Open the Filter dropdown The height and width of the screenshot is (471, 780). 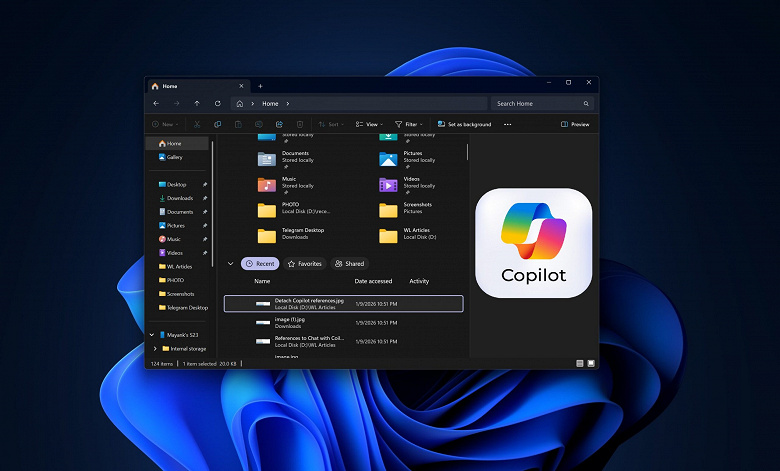410,124
